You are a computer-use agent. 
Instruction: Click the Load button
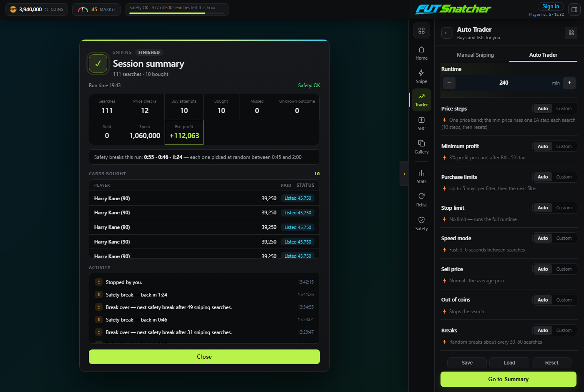(509, 363)
